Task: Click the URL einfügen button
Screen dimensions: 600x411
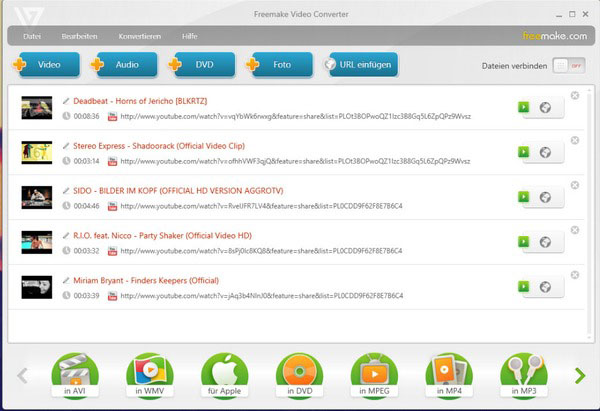Action: pos(360,65)
